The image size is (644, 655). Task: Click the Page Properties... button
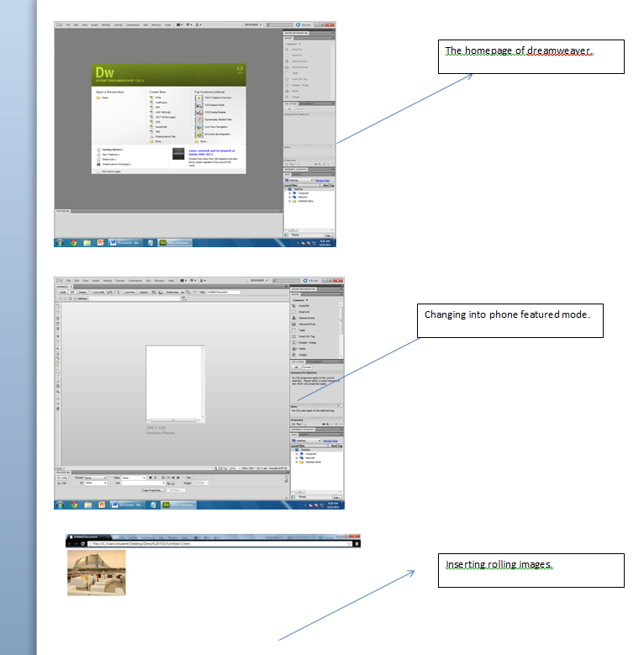(152, 490)
